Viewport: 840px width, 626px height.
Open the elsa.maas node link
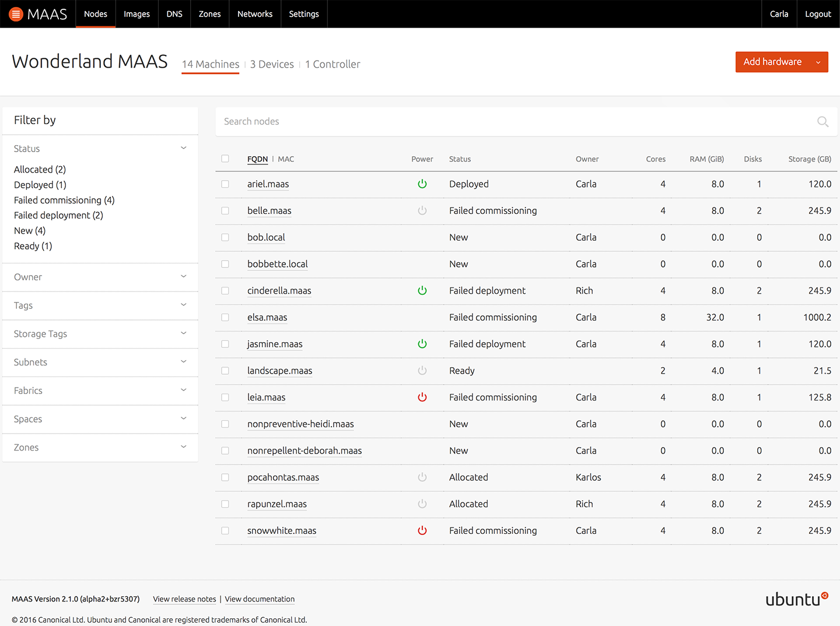pyautogui.click(x=267, y=317)
